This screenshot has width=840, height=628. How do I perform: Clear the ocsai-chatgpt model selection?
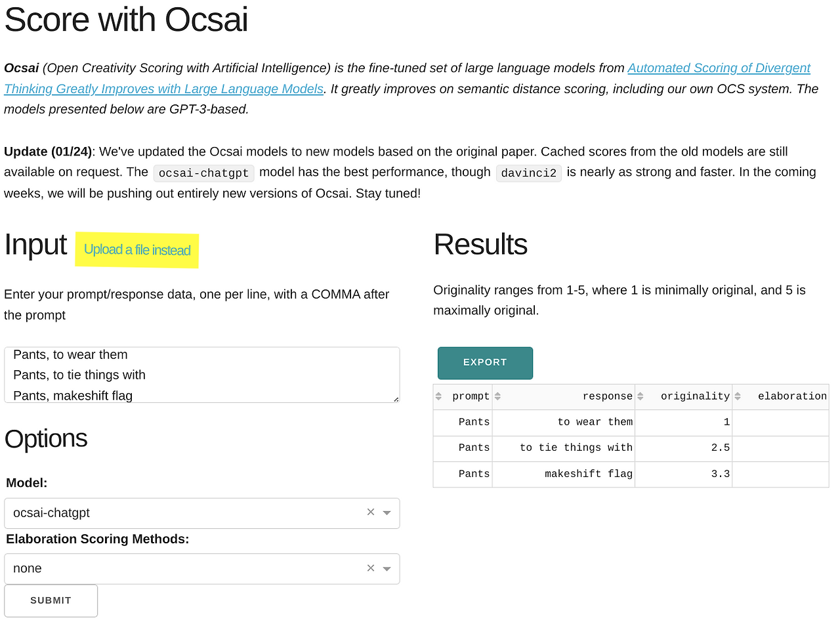pyautogui.click(x=371, y=513)
